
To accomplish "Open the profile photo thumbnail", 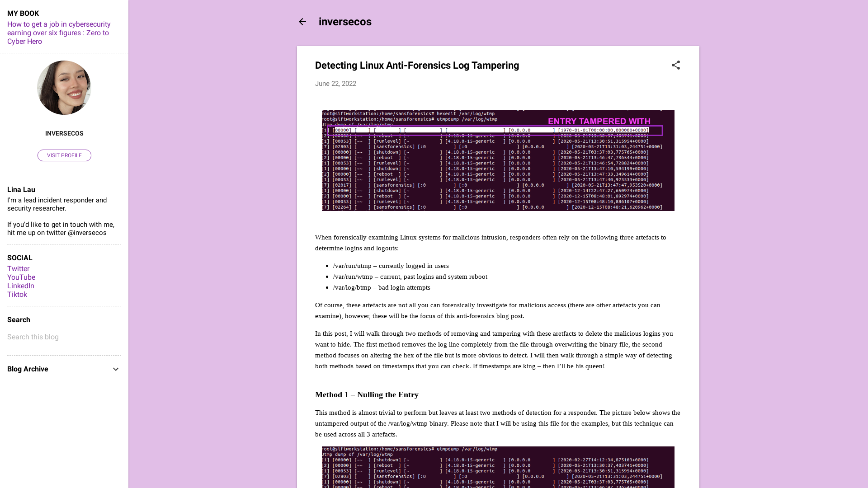I will pos(64,87).
